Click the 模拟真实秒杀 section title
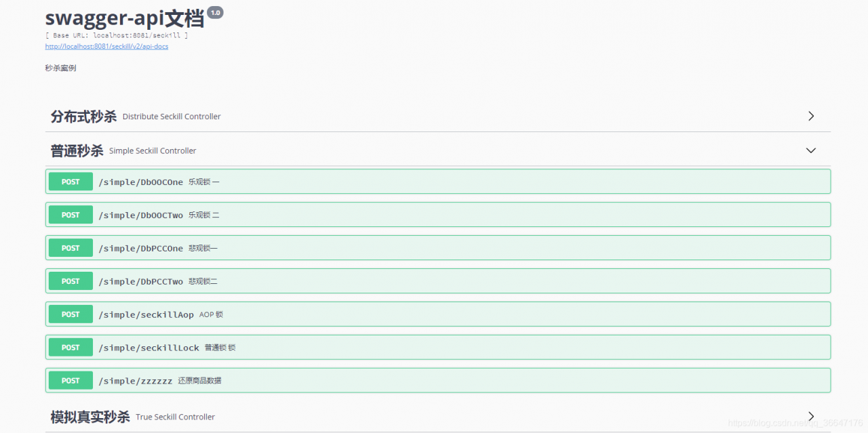Screen dimensions: 868x433 pos(90,417)
